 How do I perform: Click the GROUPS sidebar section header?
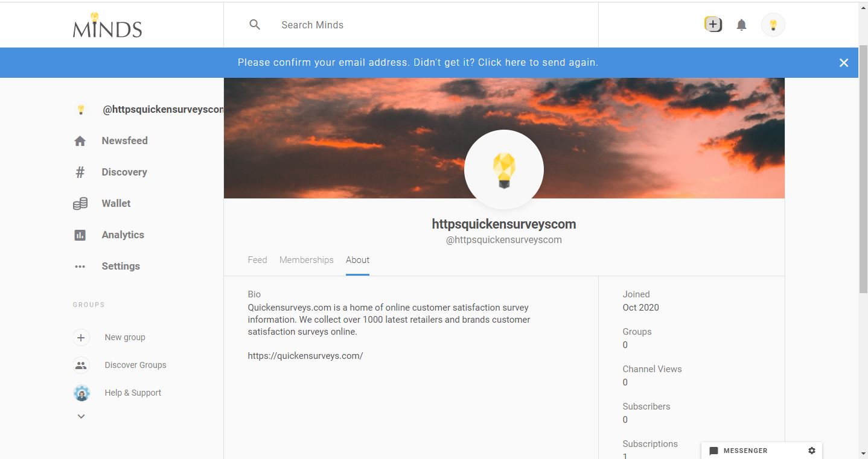click(x=89, y=305)
